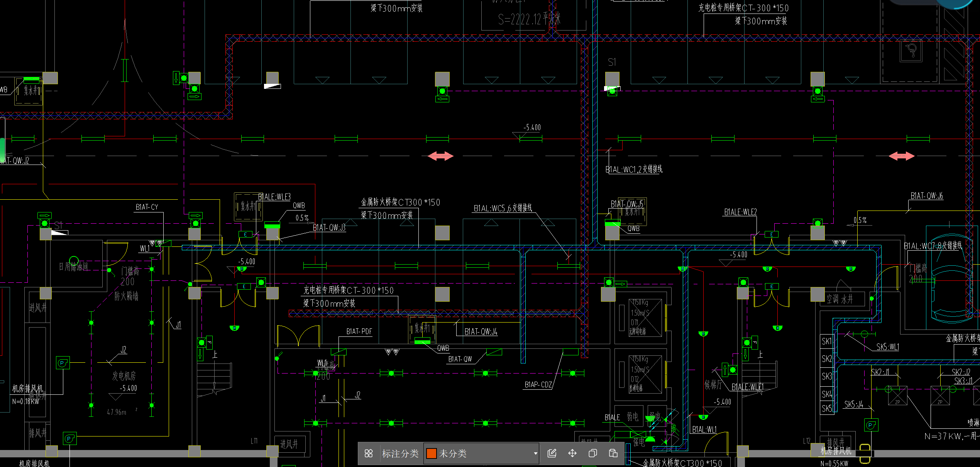980x467 pixels.
Task: Select the B1AT-QW:J4 label
Action: click(481, 331)
